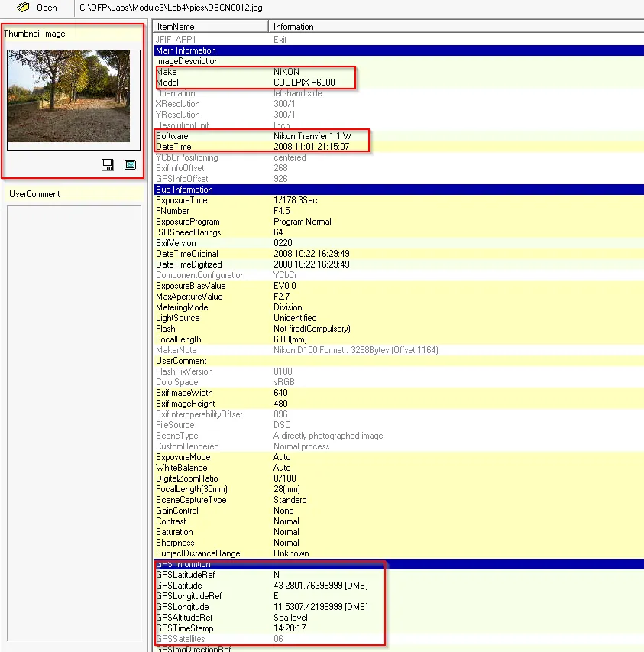Select the Main Information section header
The image size is (644, 652).
397,50
